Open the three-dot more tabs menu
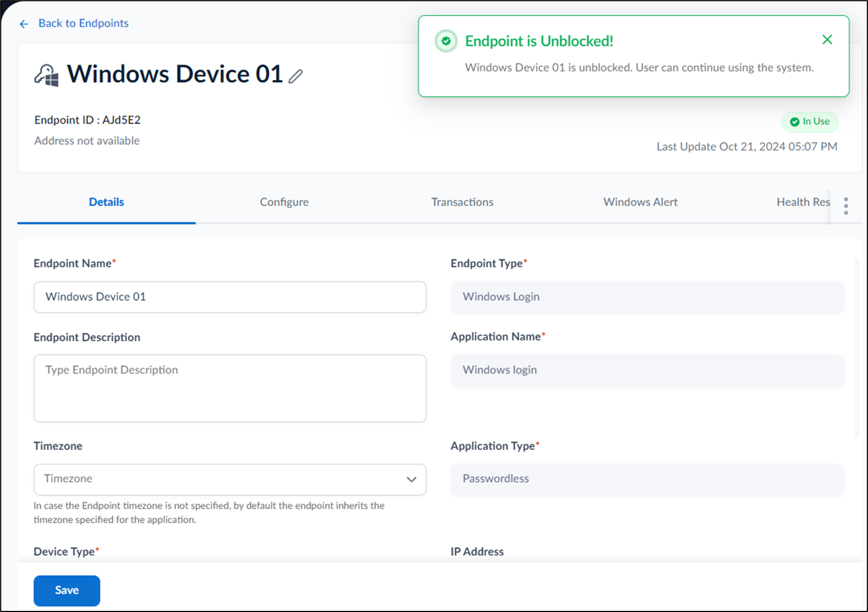Image resolution: width=868 pixels, height=612 pixels. 846,206
